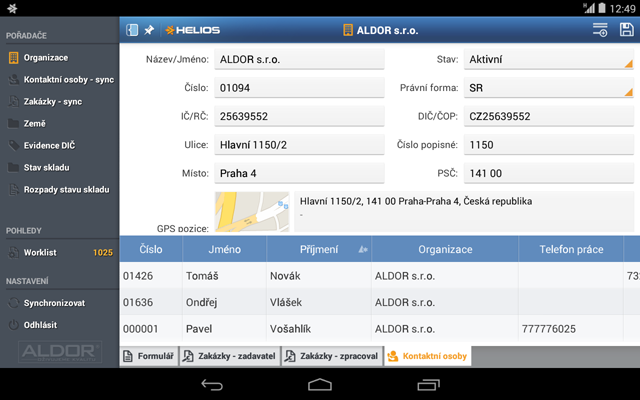This screenshot has width=640, height=400.
Task: Click the Worklist icon
Action: point(13,253)
